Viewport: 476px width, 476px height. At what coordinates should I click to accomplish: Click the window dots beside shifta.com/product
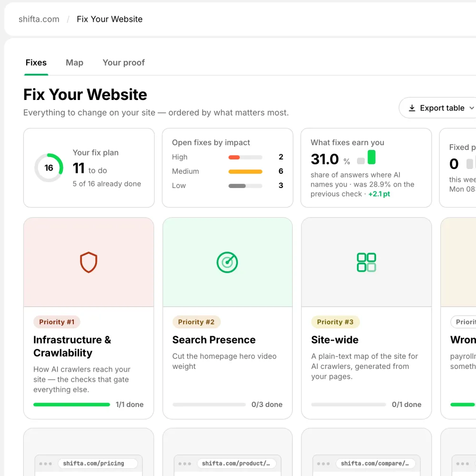coord(185,464)
